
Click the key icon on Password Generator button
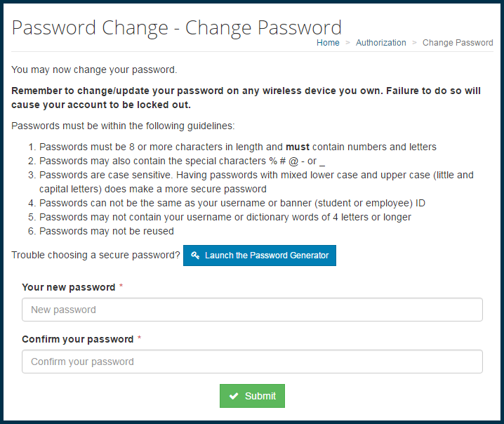(x=195, y=256)
